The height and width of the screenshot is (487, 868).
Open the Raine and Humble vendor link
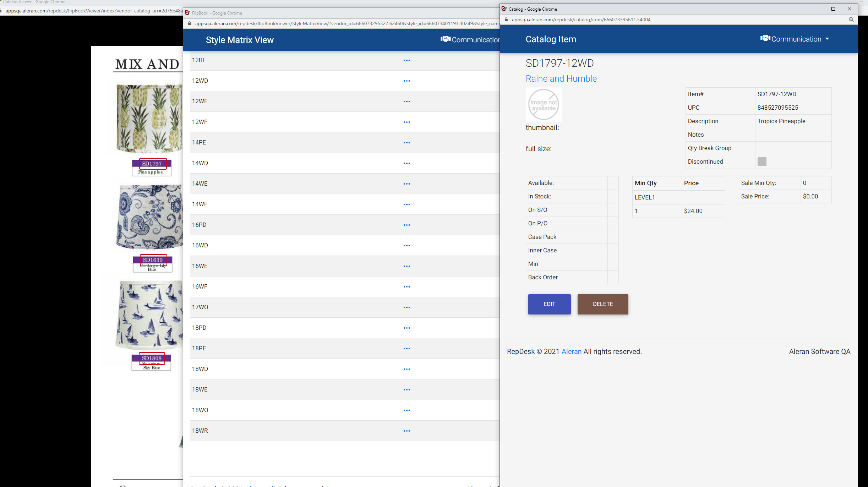click(x=561, y=78)
